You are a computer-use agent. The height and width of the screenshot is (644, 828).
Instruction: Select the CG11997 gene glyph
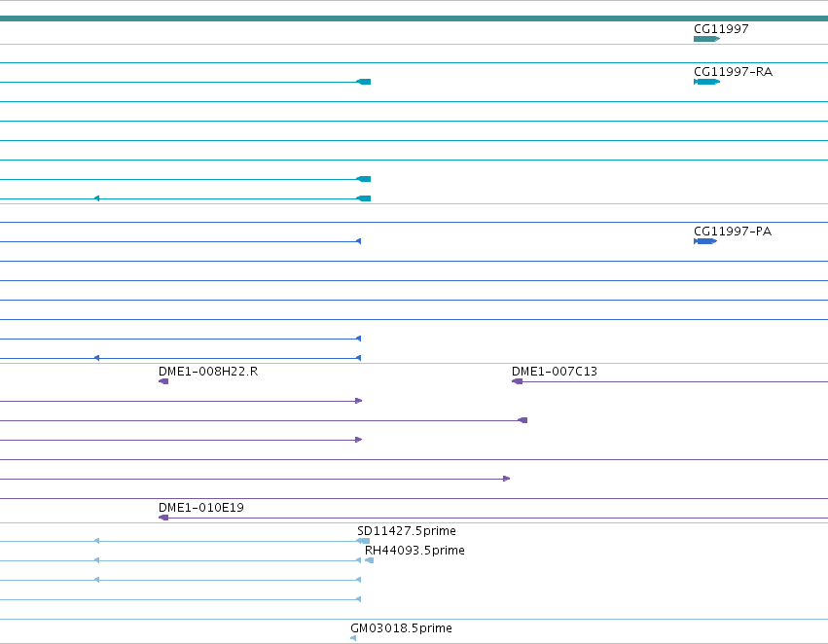(706, 39)
